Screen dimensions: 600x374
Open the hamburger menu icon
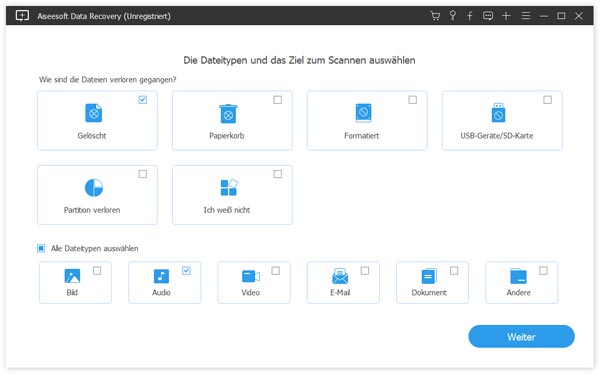coord(525,16)
